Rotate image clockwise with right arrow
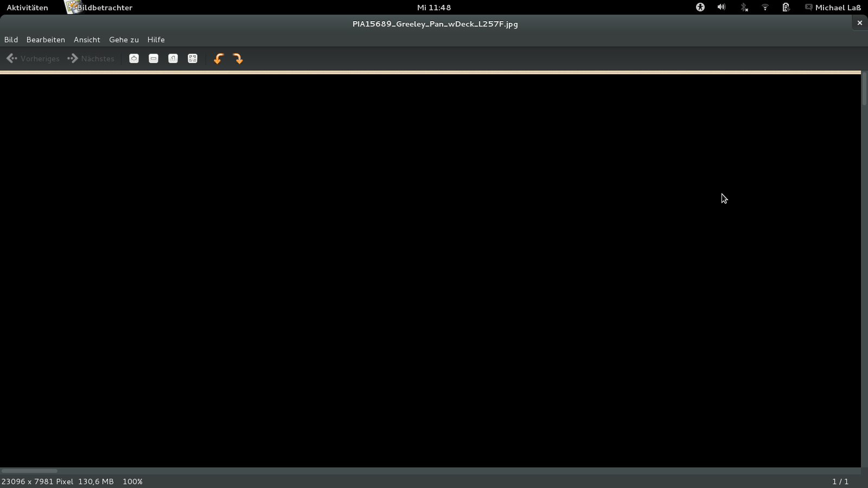The width and height of the screenshot is (868, 488). [238, 59]
